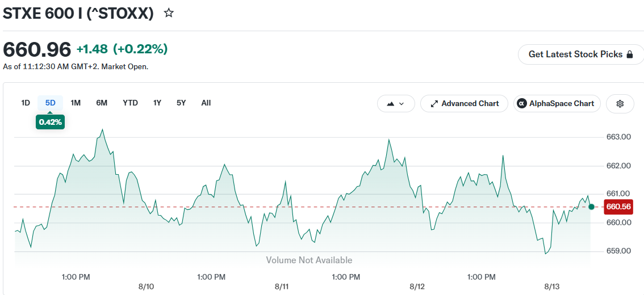Switch chart range to 1D

click(26, 103)
